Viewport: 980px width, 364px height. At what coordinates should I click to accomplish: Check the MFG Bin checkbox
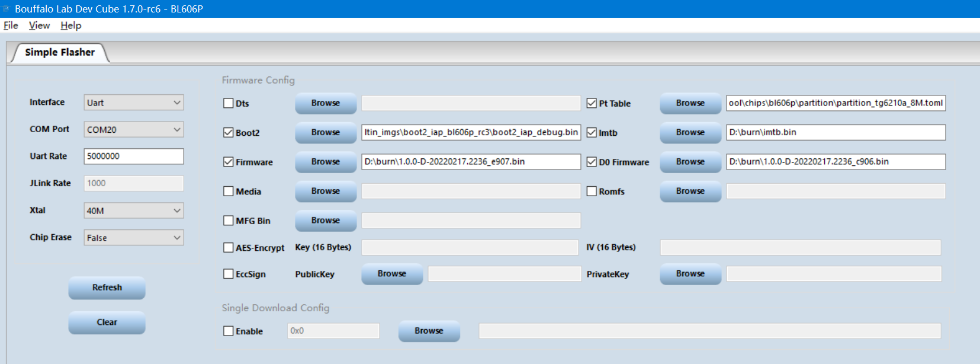(x=228, y=221)
